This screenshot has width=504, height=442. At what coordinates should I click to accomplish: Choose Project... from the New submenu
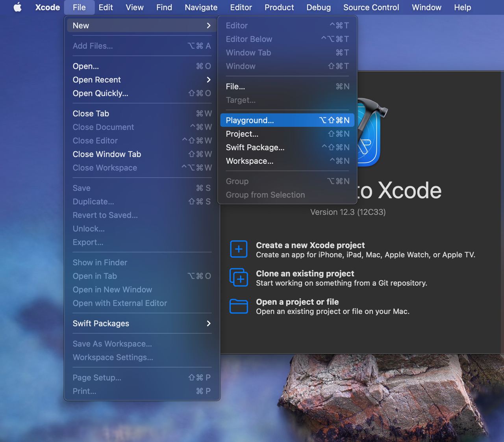[x=287, y=134]
